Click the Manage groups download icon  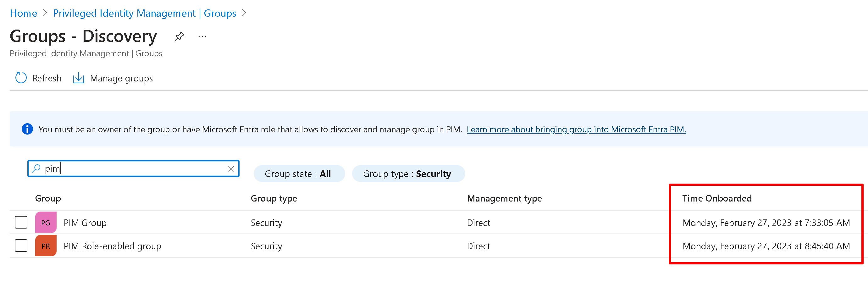tap(79, 78)
